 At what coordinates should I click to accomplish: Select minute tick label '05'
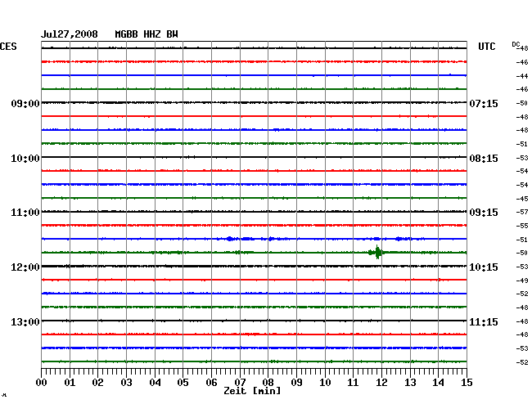point(183,383)
